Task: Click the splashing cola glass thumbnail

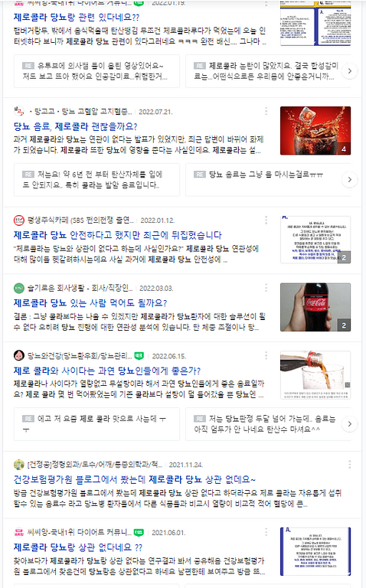Action: 315,130
